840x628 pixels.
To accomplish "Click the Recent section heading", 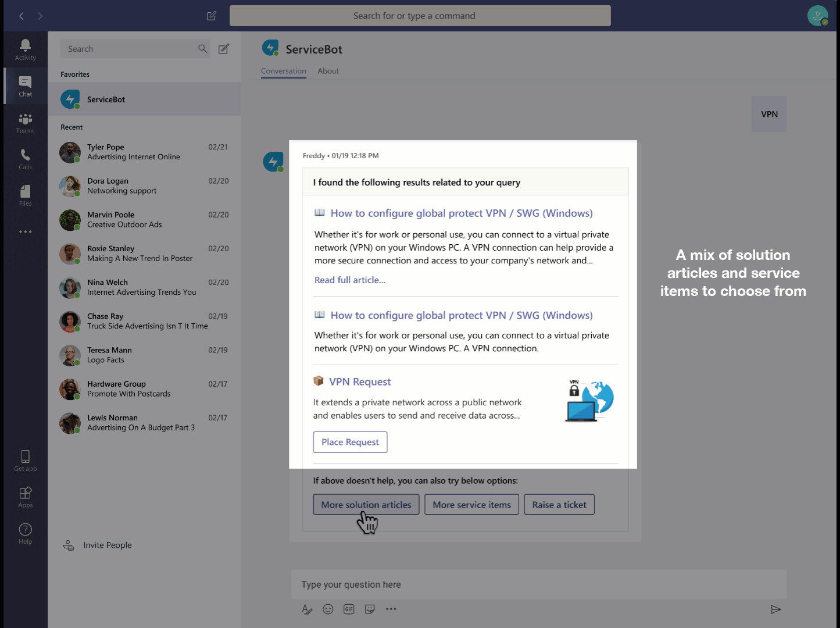I will (x=72, y=127).
